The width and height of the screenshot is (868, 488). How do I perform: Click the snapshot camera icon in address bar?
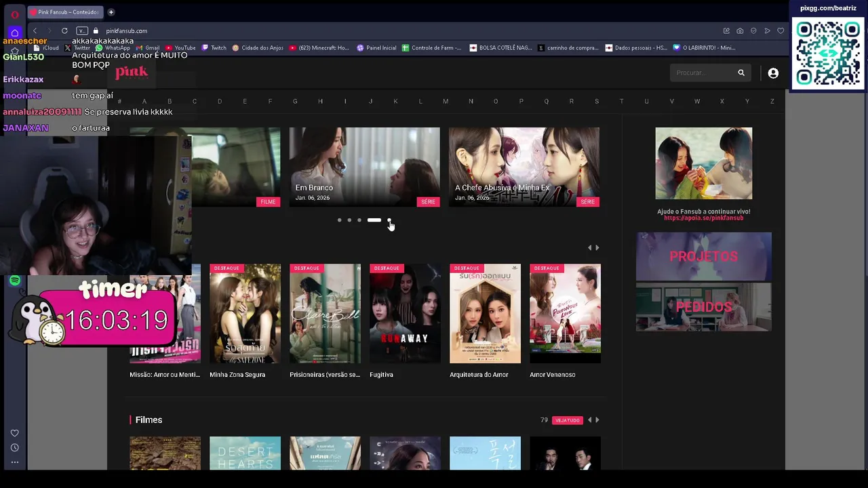[x=740, y=30]
